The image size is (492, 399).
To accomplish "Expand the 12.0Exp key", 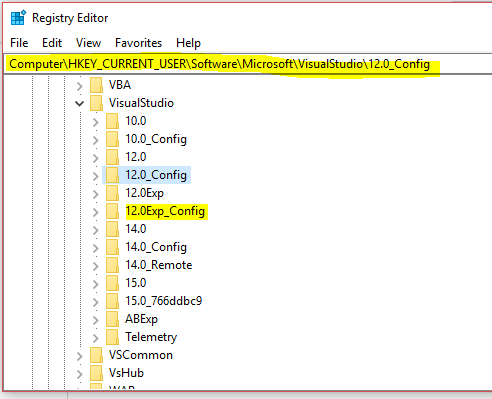I will (96, 194).
